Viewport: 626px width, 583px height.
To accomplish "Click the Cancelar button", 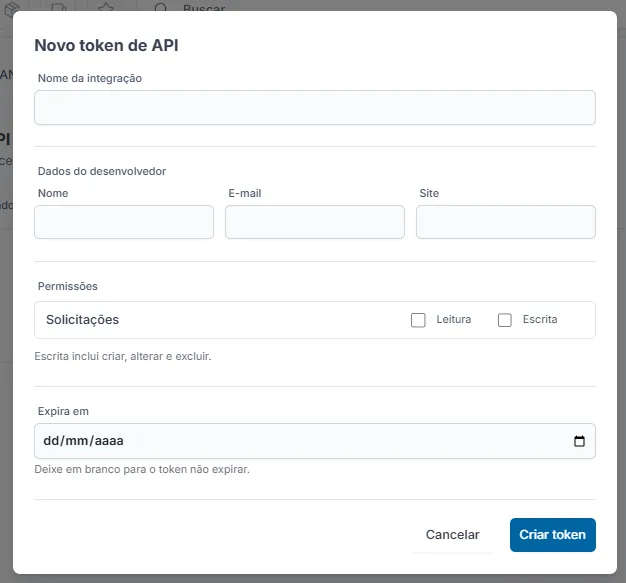I will [x=452, y=535].
